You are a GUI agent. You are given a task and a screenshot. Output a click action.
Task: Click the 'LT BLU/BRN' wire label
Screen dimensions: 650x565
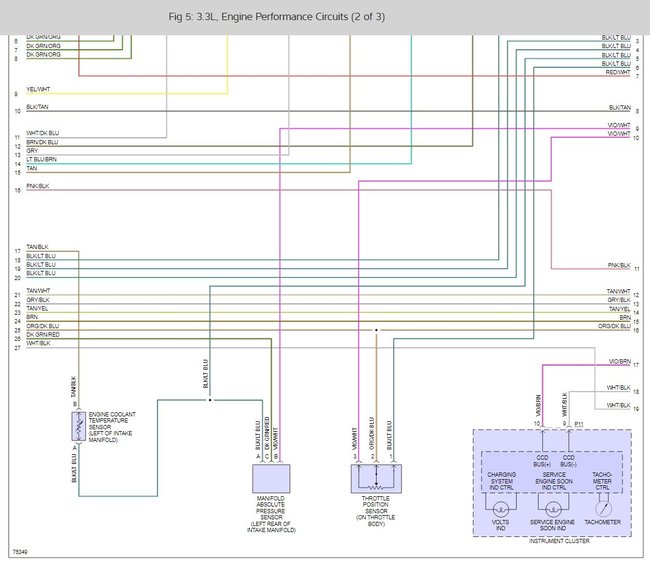click(41, 160)
